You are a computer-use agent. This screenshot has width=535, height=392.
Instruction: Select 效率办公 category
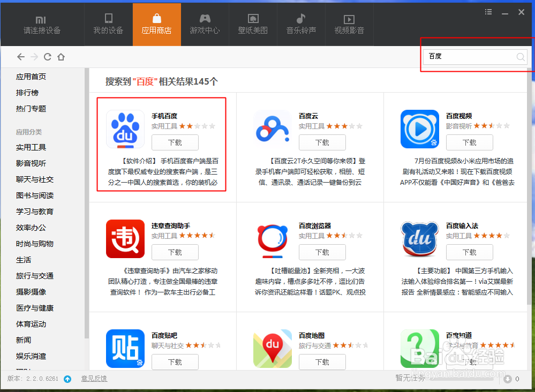pyautogui.click(x=31, y=228)
